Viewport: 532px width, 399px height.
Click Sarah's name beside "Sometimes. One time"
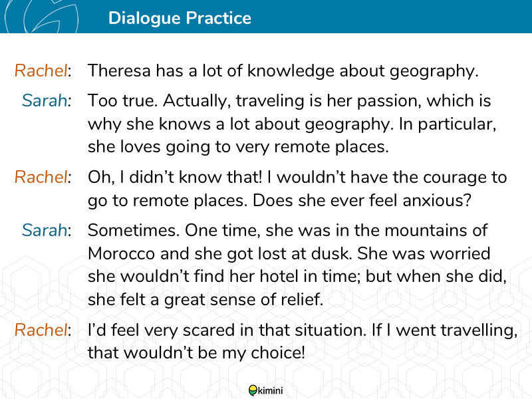(x=45, y=230)
